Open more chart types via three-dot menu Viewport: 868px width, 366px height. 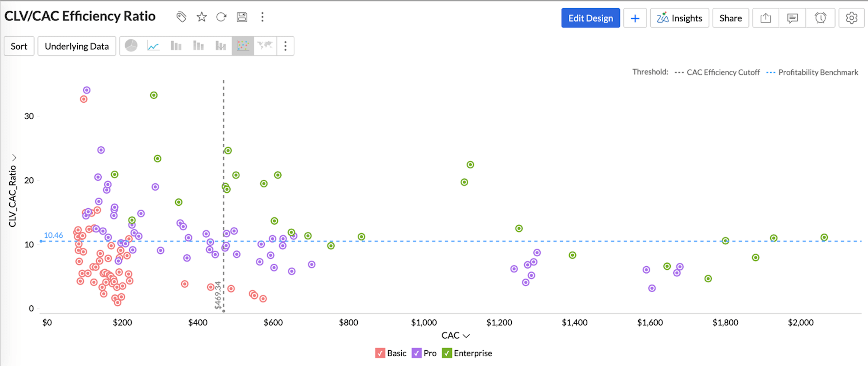click(286, 46)
